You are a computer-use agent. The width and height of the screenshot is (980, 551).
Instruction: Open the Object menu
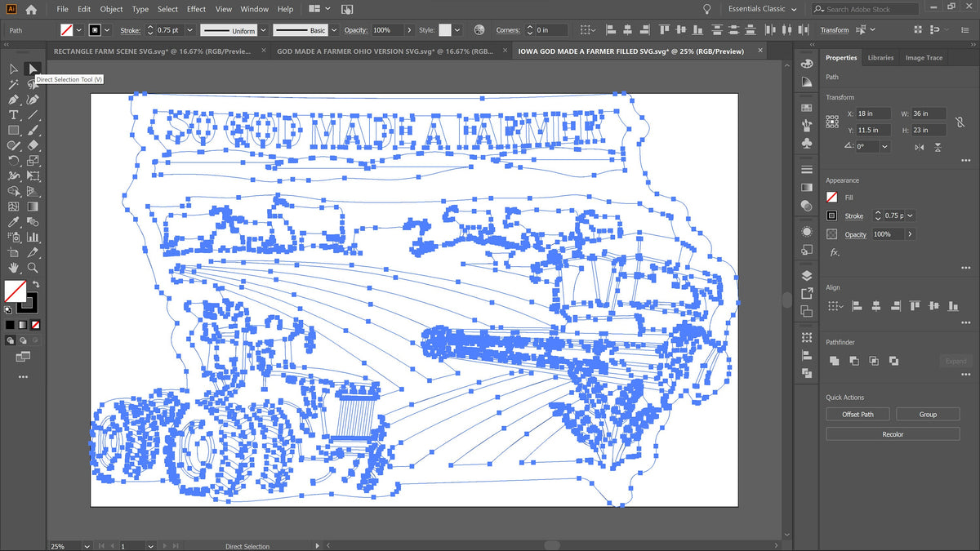[111, 9]
